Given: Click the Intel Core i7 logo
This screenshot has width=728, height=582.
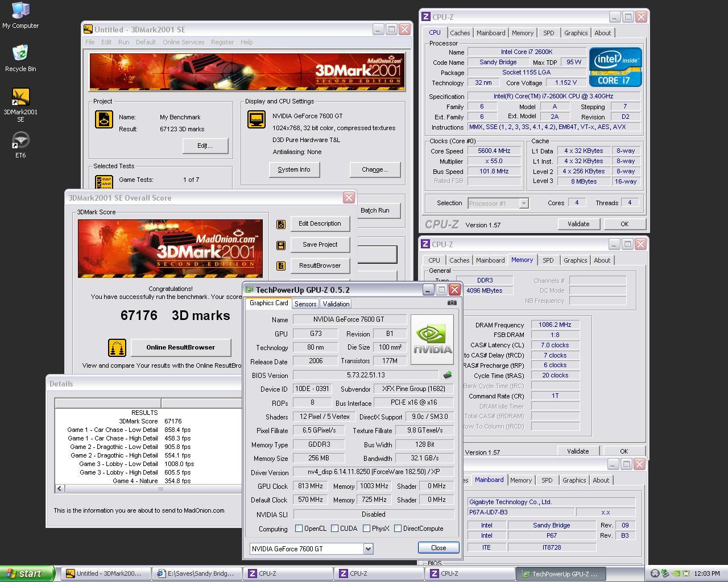Looking at the screenshot, I should tap(615, 66).
